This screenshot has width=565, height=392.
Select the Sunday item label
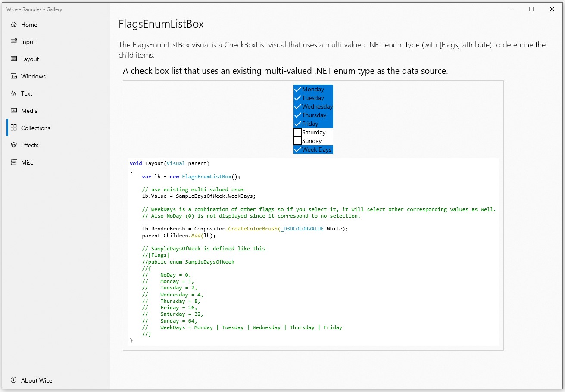click(312, 141)
